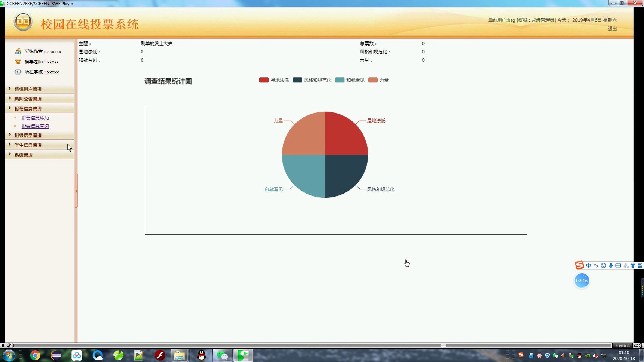Collapse the sidebar with the orange handle

click(76, 191)
